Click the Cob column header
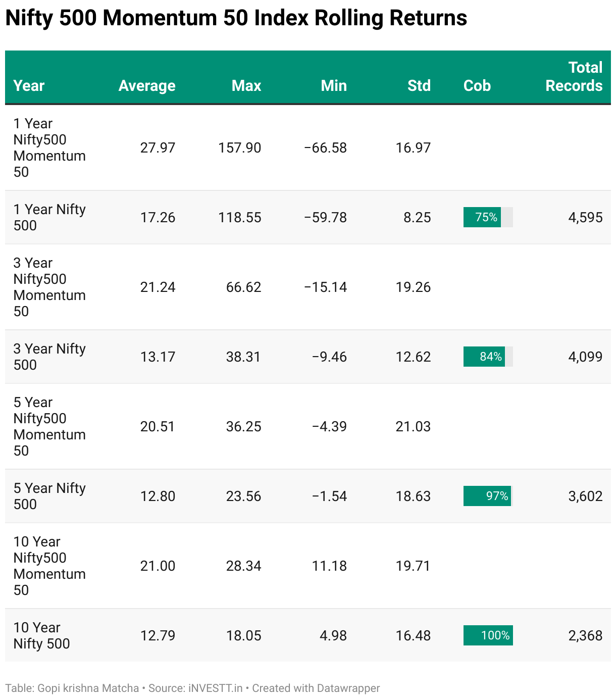 (477, 86)
